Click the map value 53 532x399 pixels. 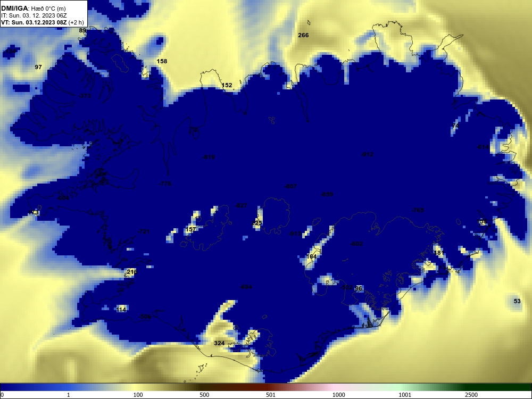517,301
